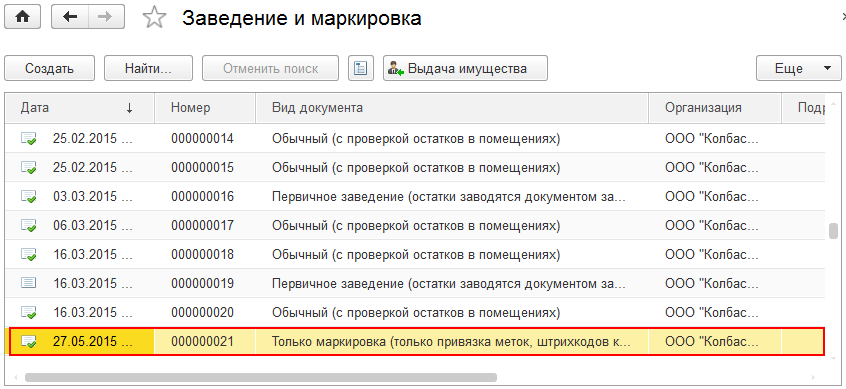Image resolution: width=846 pixels, height=389 pixels.
Task: Click the Создать button
Action: pyautogui.click(x=50, y=69)
